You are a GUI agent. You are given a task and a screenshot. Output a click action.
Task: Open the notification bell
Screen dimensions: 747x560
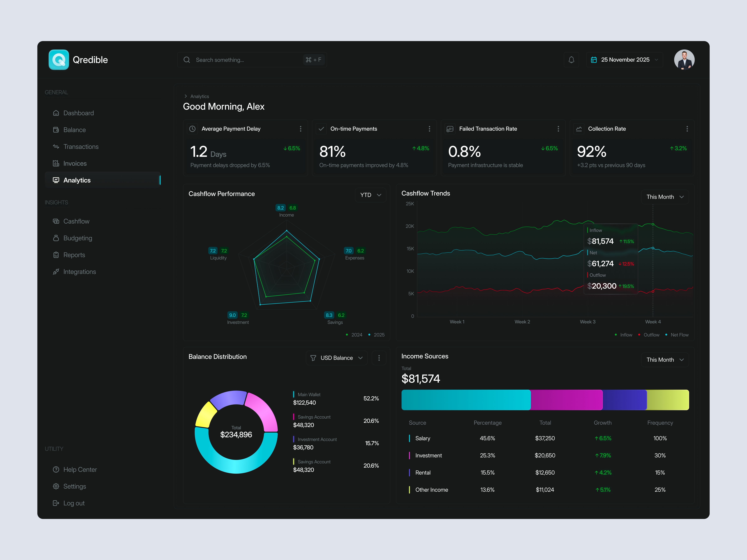[571, 60]
